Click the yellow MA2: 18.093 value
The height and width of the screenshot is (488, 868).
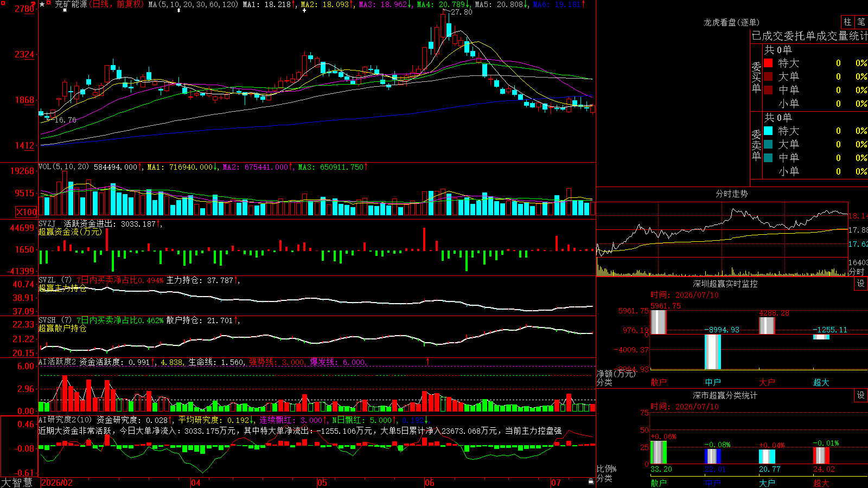(x=327, y=4)
